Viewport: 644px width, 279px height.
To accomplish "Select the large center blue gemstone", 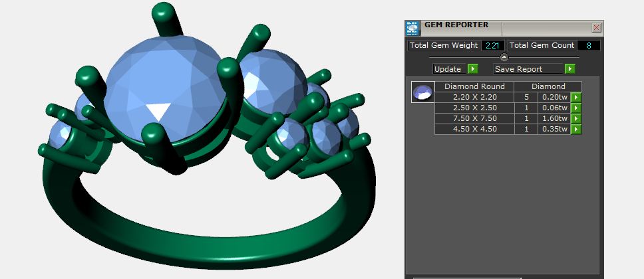I will (164, 88).
